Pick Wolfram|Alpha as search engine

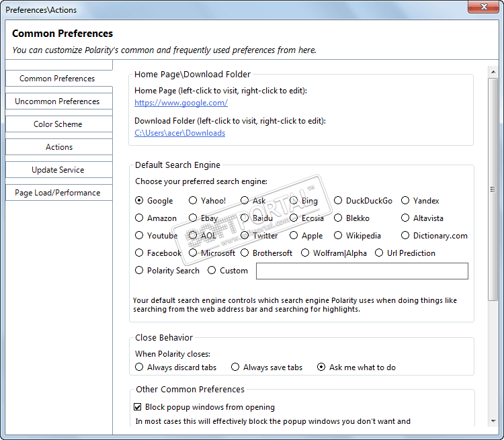click(x=306, y=253)
